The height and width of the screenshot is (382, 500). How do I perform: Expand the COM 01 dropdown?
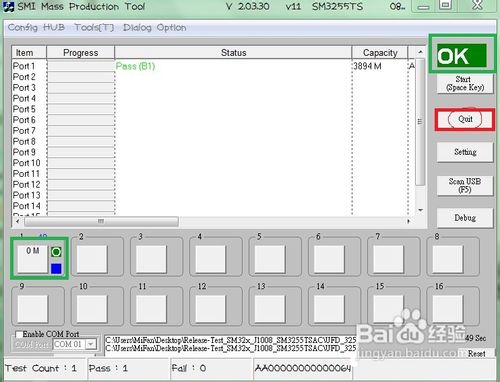pos(91,344)
